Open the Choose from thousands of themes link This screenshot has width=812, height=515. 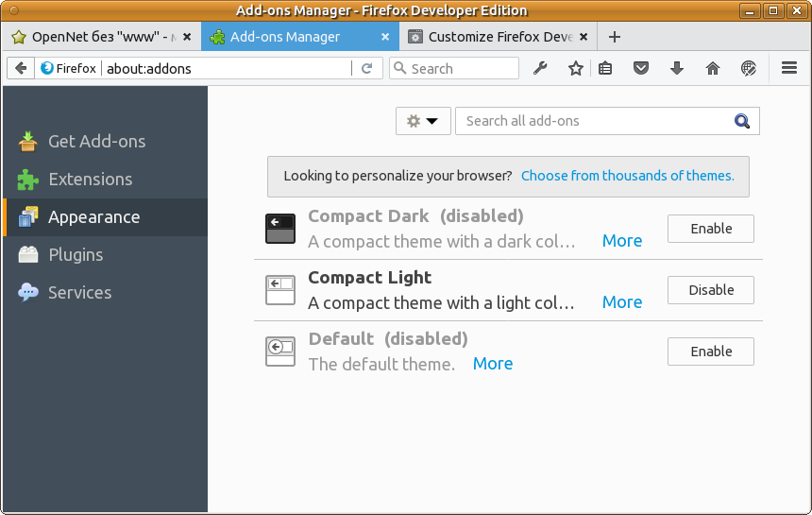tap(628, 176)
